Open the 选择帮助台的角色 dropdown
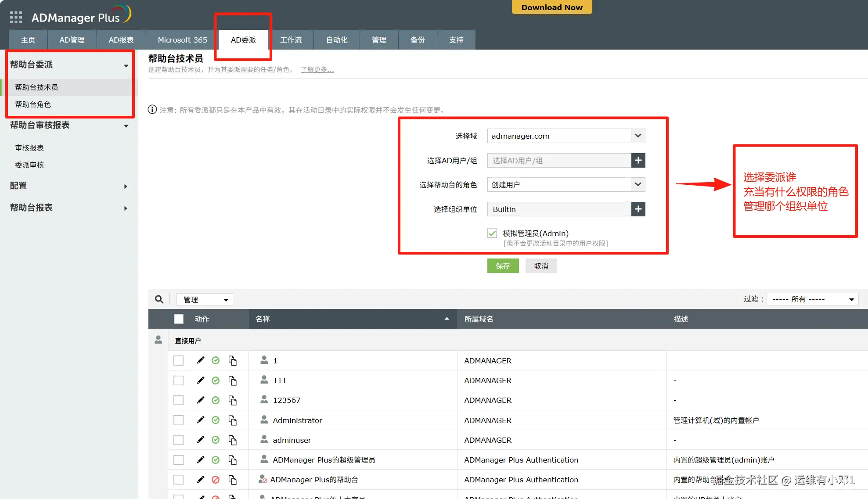The width and height of the screenshot is (868, 499). pyautogui.click(x=637, y=185)
